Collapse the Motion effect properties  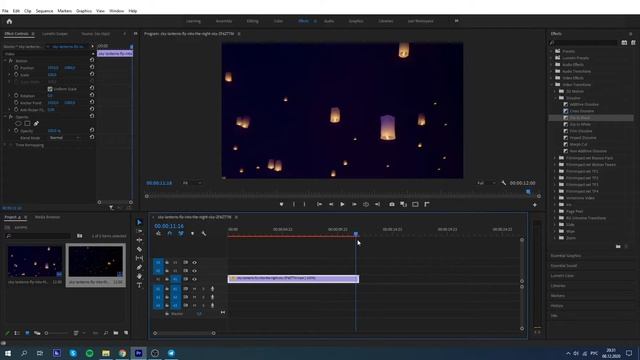click(5, 60)
